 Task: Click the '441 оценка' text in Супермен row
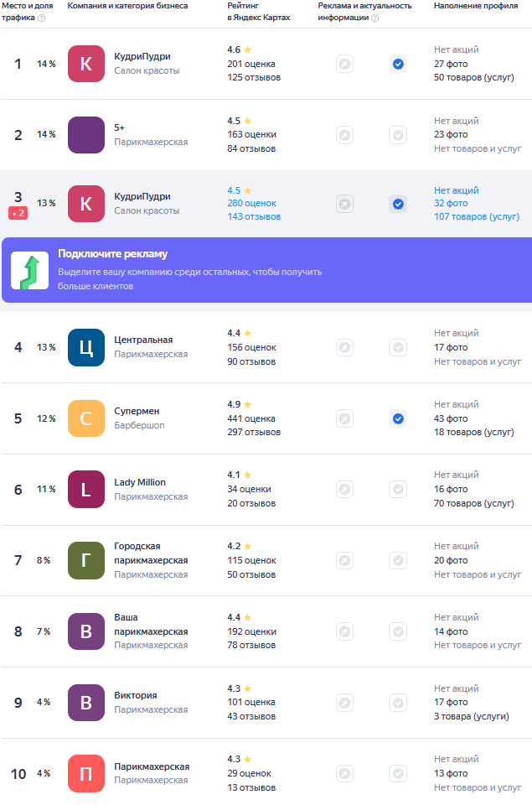(x=251, y=419)
